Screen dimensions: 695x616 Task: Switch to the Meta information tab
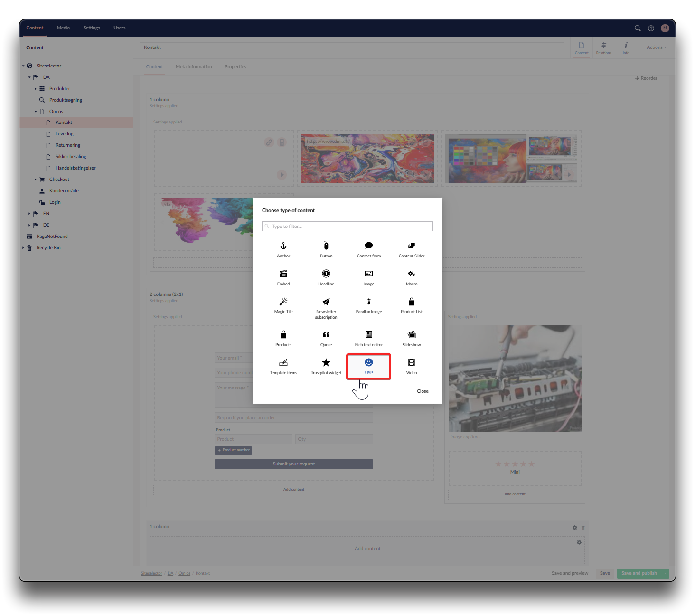pyautogui.click(x=194, y=67)
